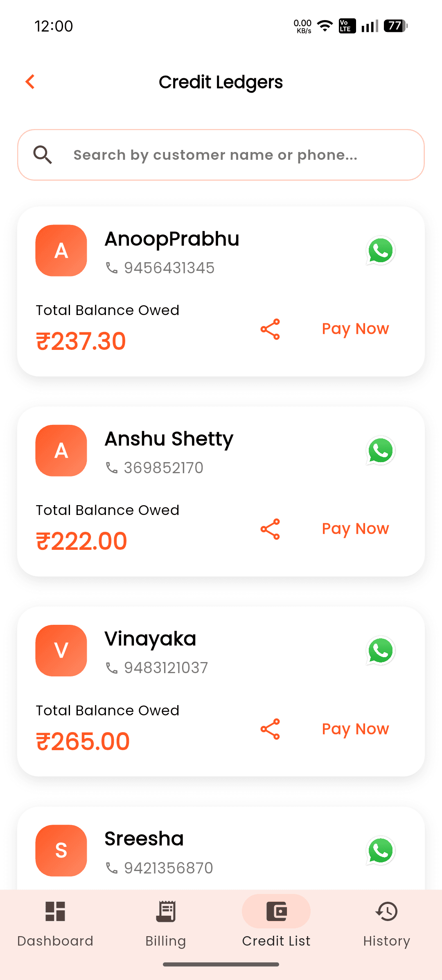Share AnoopPrabhu's ledger balance

coord(270,329)
